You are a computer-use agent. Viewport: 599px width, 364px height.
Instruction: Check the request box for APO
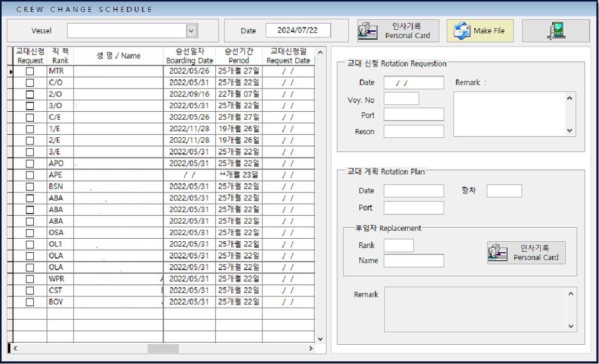tap(30, 163)
